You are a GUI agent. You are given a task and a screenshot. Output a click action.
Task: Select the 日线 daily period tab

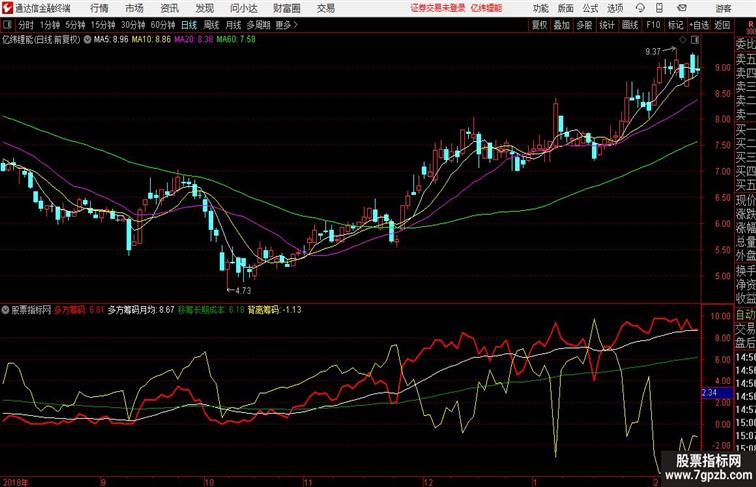189,25
